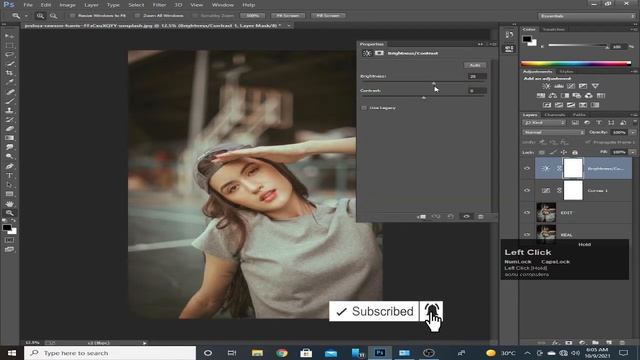Add an Exposure adjustment from Adjustments panel

click(x=583, y=86)
